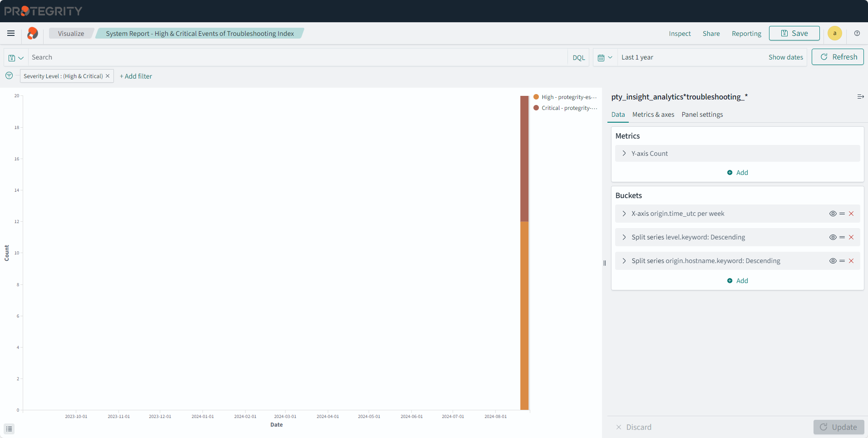
Task: Expand the Y-axis Count metric
Action: pyautogui.click(x=624, y=154)
